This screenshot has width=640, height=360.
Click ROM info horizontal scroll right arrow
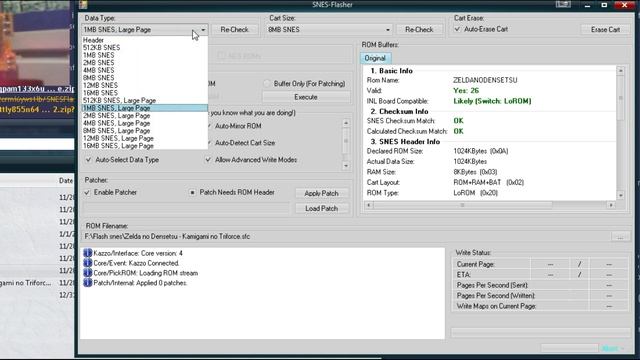pyautogui.click(x=611, y=205)
